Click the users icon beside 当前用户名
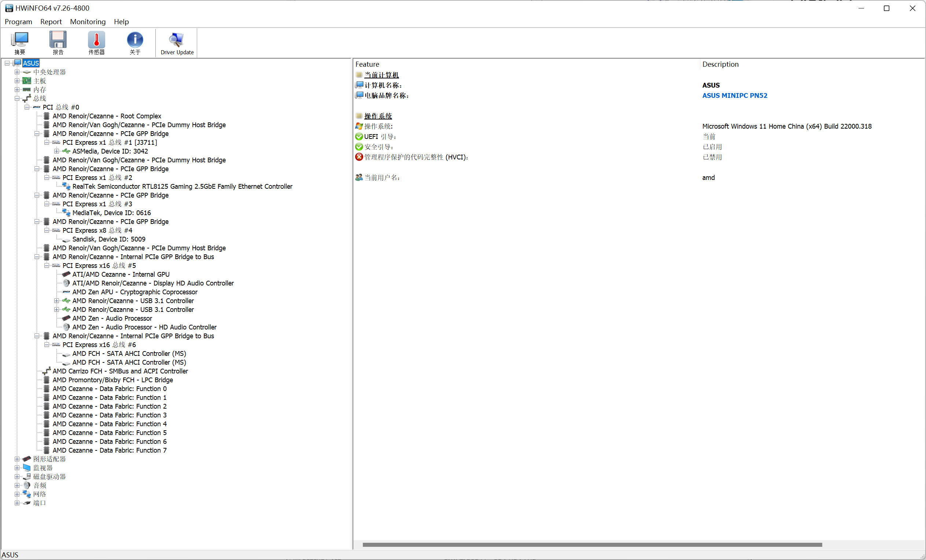 359,177
